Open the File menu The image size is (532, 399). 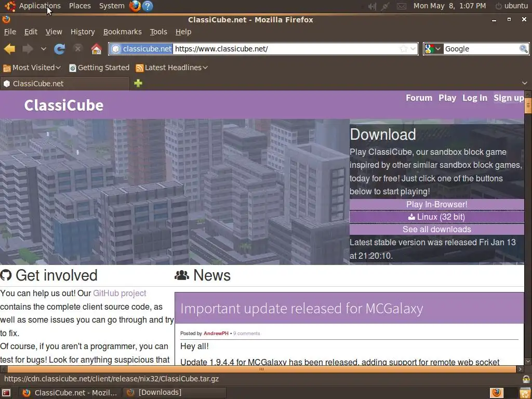click(10, 32)
